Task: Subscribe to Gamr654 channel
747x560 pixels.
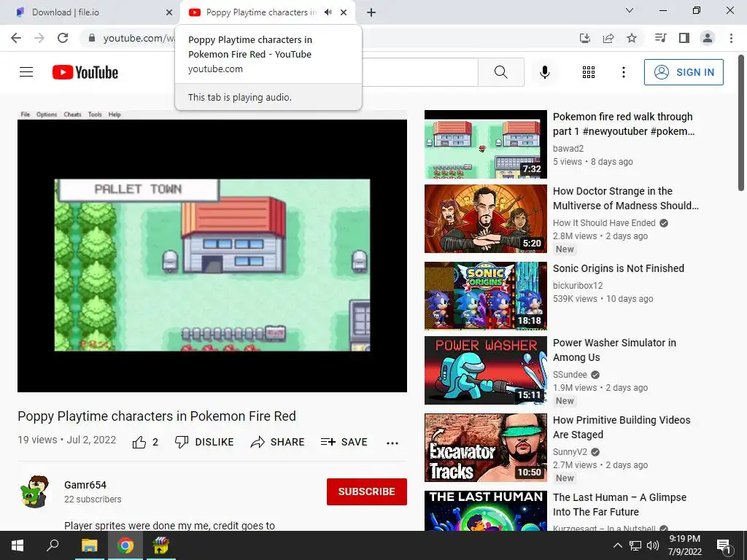Action: click(x=366, y=491)
